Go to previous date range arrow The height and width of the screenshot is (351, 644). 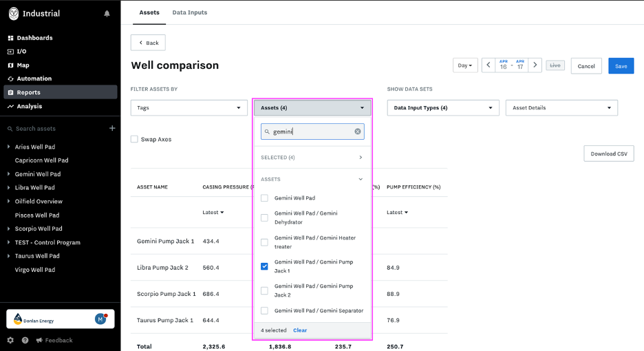[489, 65]
